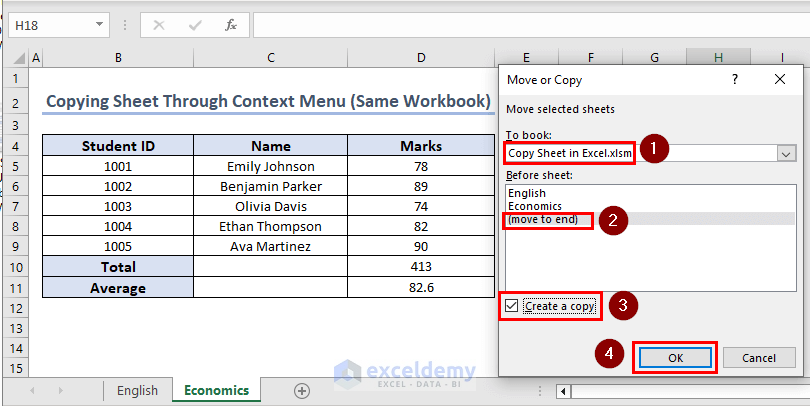Screen dimensions: 810x406
Task: Close the Move or Copy dialog
Action: pos(780,80)
